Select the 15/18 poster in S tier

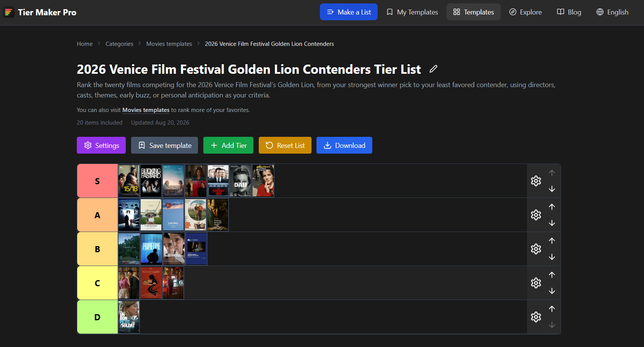tap(129, 181)
